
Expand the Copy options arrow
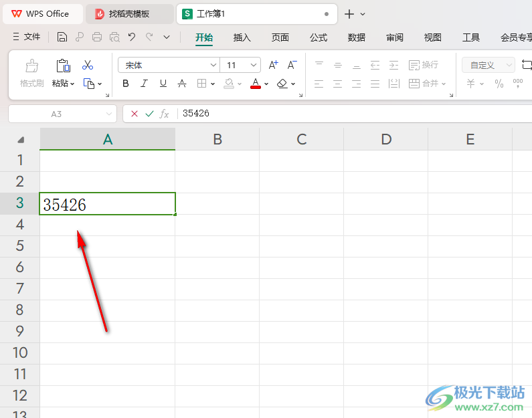(100, 84)
